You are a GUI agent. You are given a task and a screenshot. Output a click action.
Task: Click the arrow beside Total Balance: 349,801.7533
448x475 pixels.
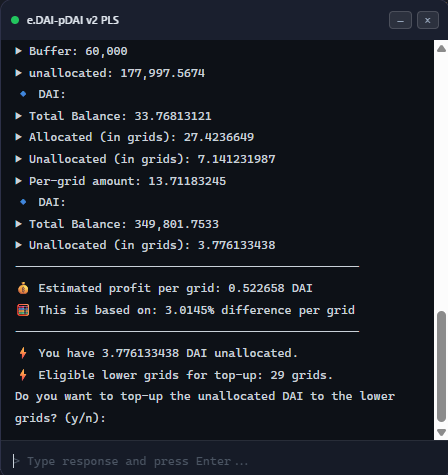tap(19, 224)
